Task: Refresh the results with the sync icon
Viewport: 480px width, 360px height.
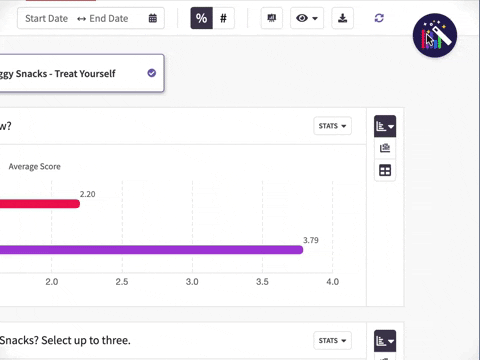Action: (379, 18)
